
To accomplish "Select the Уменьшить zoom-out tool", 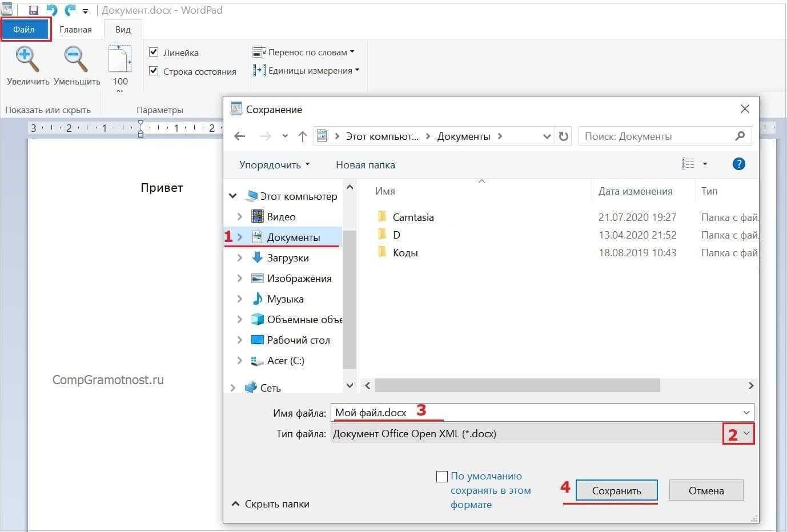I will point(74,60).
